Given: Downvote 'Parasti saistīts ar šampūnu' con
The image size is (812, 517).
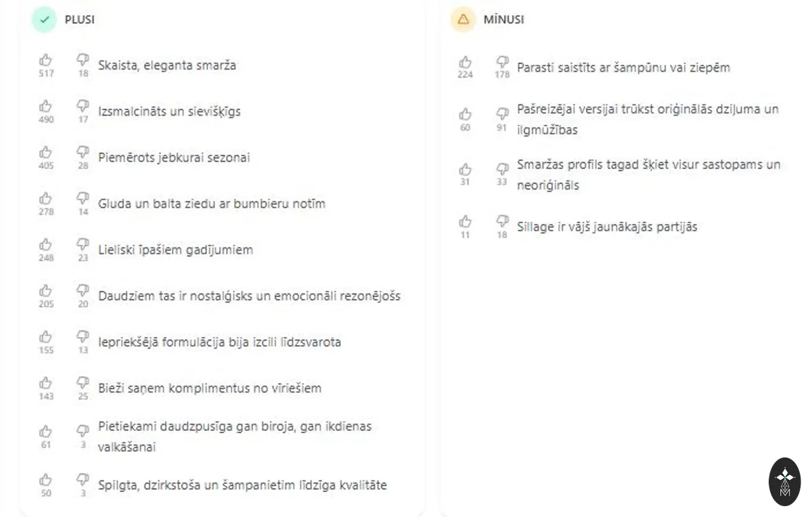Looking at the screenshot, I should 502,62.
